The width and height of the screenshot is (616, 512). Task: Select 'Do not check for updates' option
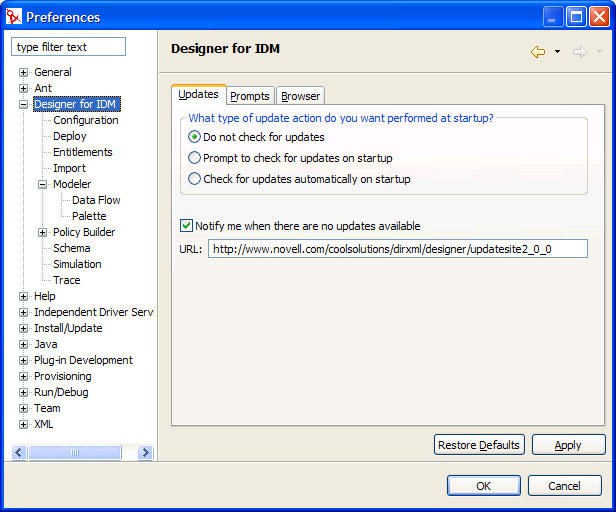(195, 137)
